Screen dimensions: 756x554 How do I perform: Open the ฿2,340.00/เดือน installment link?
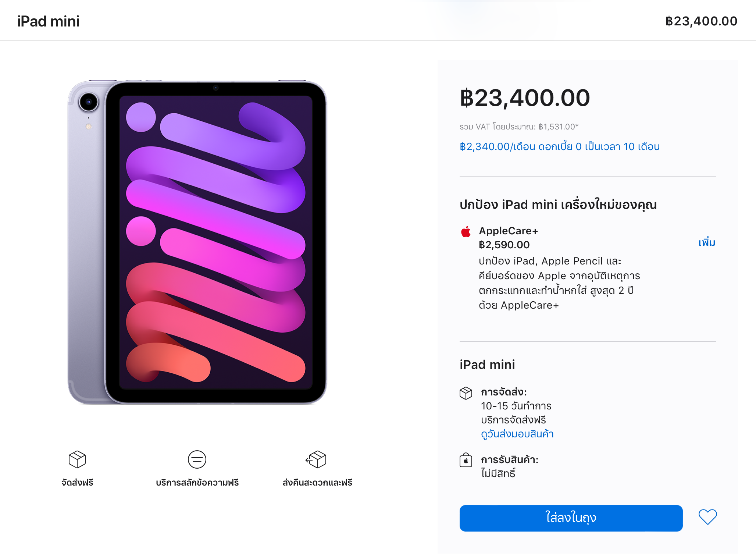coord(560,147)
